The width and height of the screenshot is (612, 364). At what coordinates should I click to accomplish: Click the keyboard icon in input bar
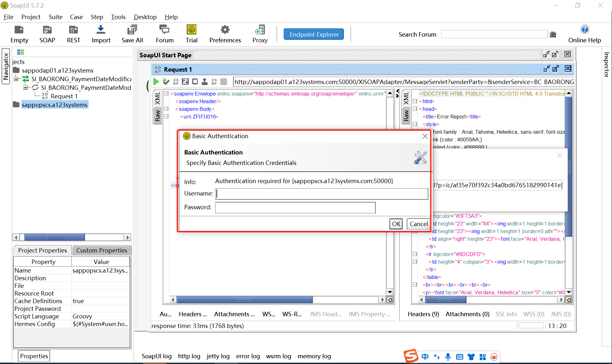point(460,357)
